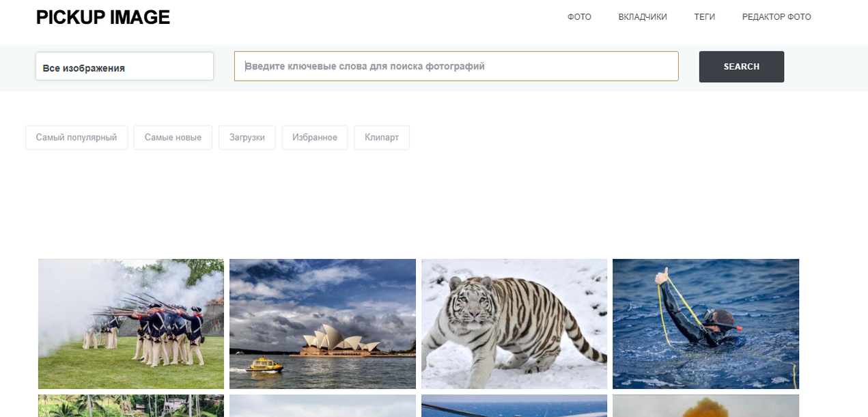
Task: Open the ТЕГИ navigation link
Action: [x=705, y=17]
